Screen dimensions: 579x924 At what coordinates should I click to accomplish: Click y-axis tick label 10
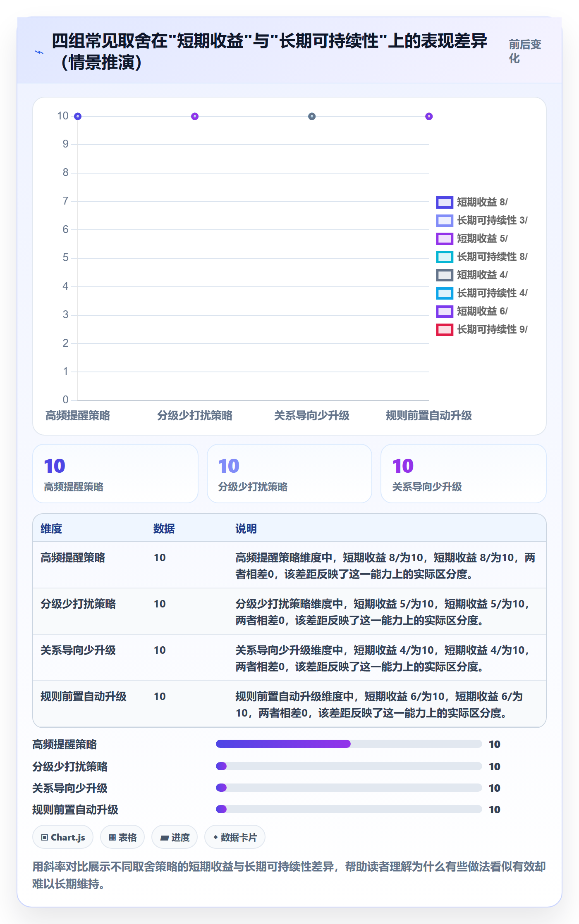coord(63,116)
